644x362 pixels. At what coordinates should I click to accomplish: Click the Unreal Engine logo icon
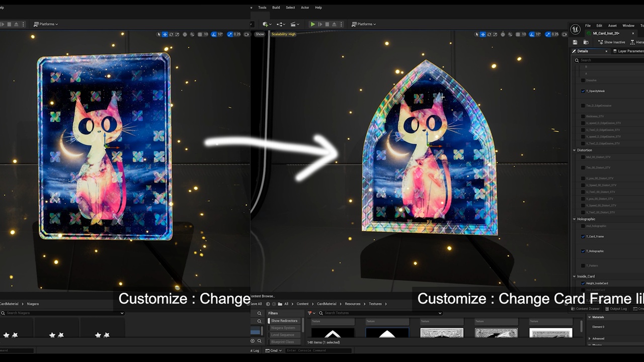576,29
